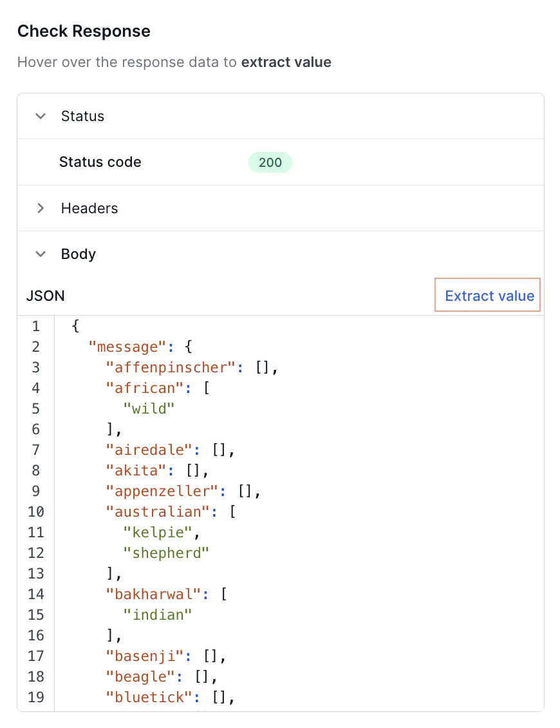The height and width of the screenshot is (728, 560).
Task: Click the Check Response heading
Action: coord(84,31)
